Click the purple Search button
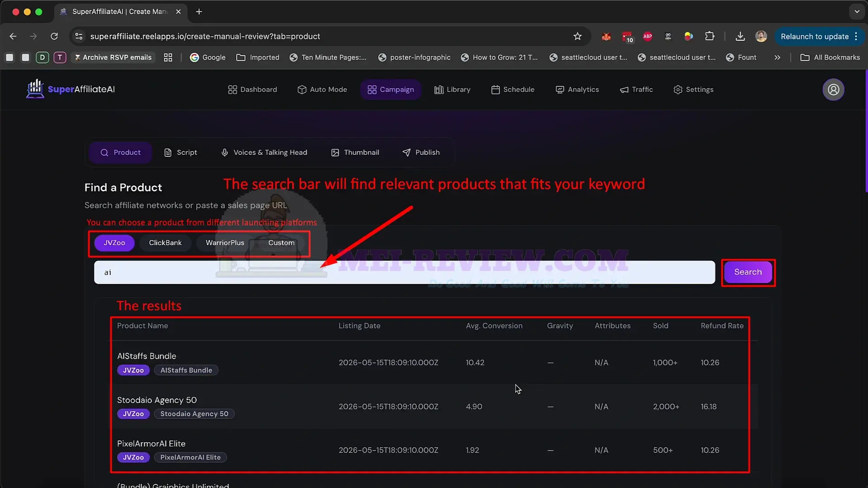This screenshot has height=488, width=868. (x=748, y=272)
